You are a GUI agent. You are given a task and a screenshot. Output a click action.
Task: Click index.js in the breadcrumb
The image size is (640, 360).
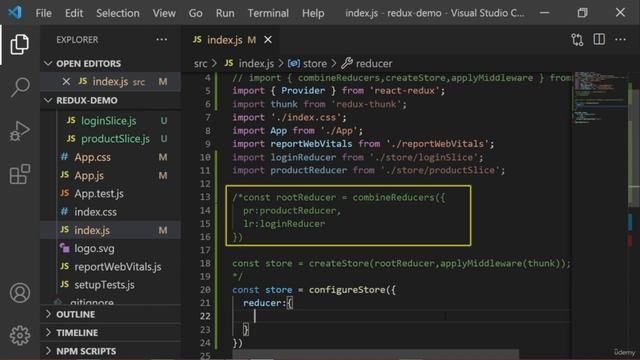click(256, 63)
